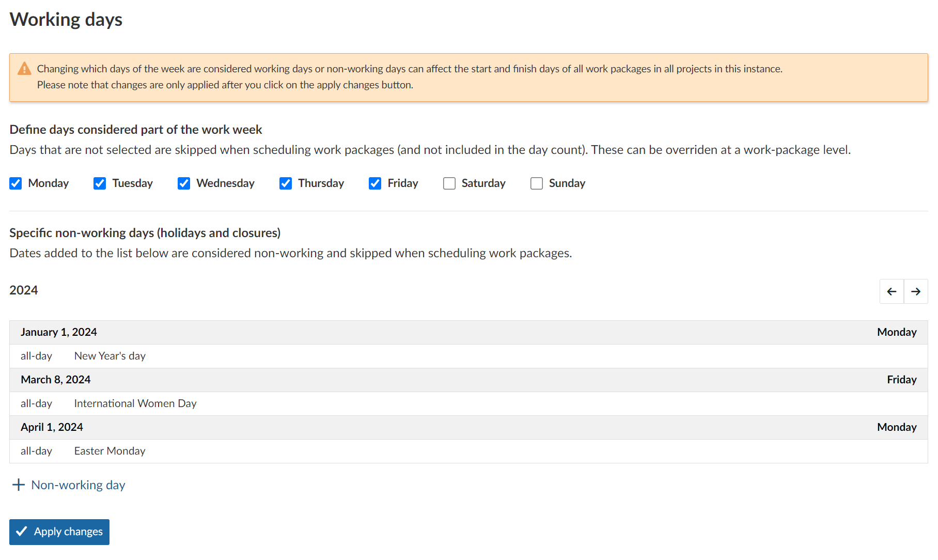Navigate to the next year with the right arrow

[x=916, y=291]
